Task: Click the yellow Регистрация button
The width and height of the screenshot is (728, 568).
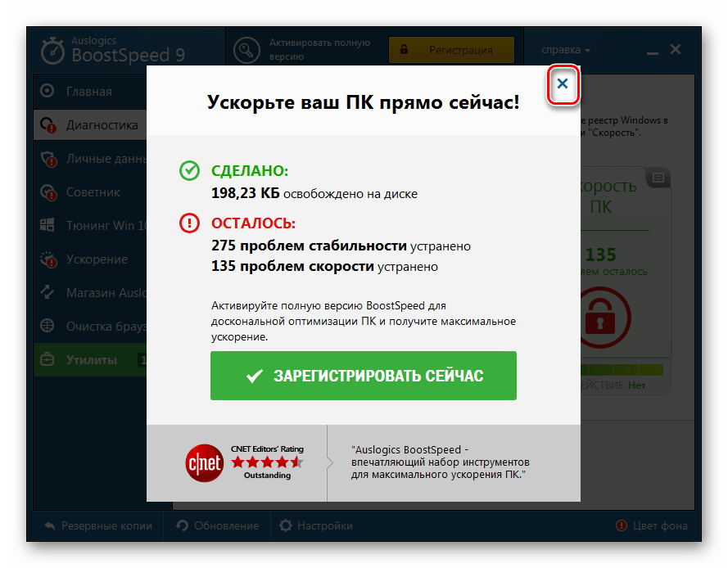Action: click(451, 50)
